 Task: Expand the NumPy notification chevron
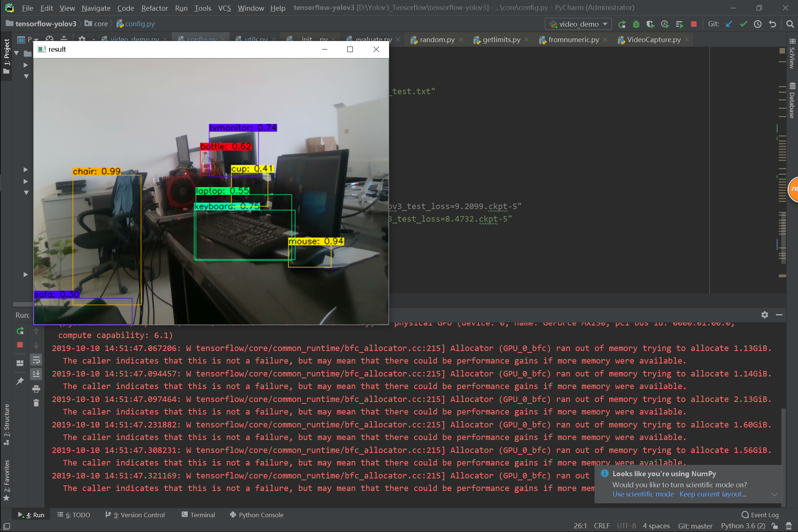774,494
